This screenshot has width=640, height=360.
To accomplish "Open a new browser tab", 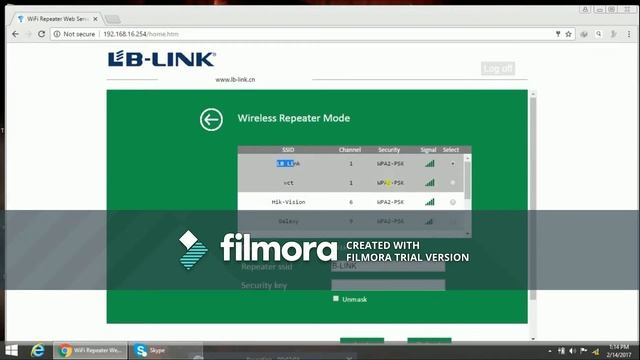I will tap(112, 19).
